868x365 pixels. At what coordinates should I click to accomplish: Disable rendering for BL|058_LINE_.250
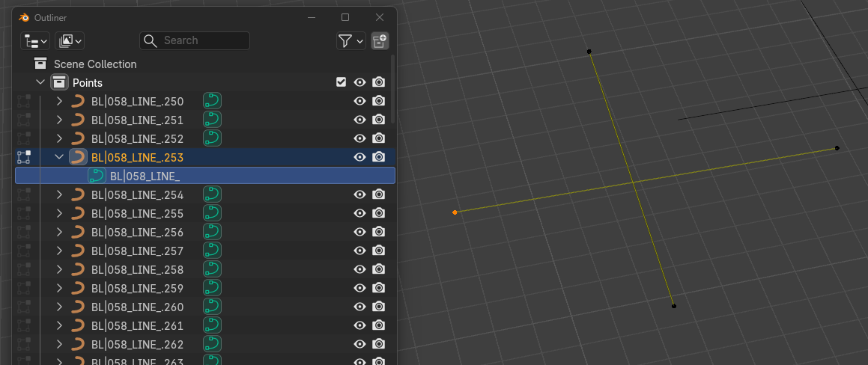click(x=379, y=101)
